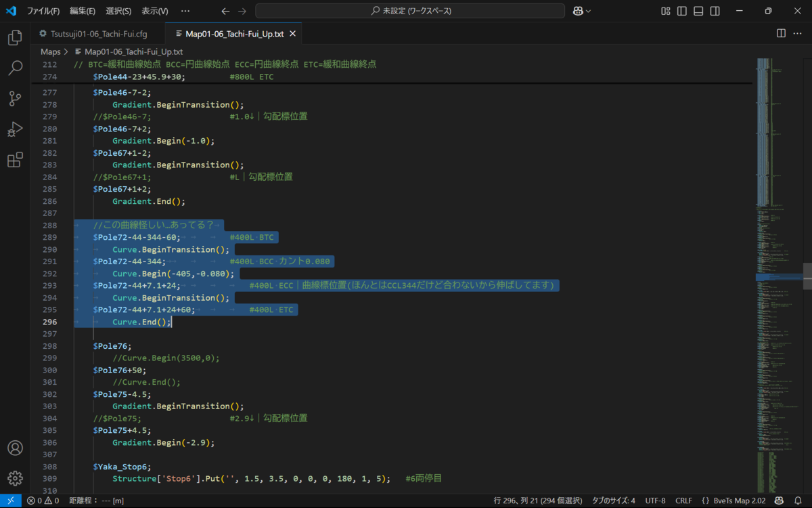Open the Customize Layout icon
The width and height of the screenshot is (812, 508).
click(667, 11)
